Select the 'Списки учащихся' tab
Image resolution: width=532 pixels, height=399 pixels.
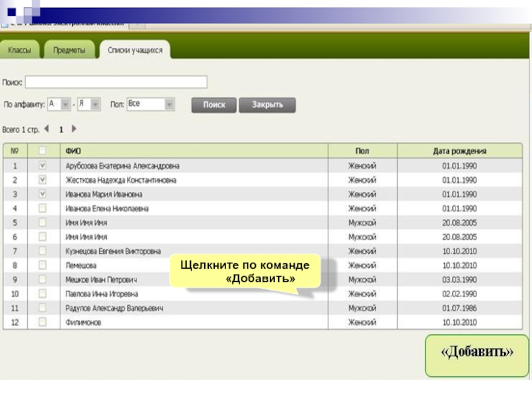135,51
